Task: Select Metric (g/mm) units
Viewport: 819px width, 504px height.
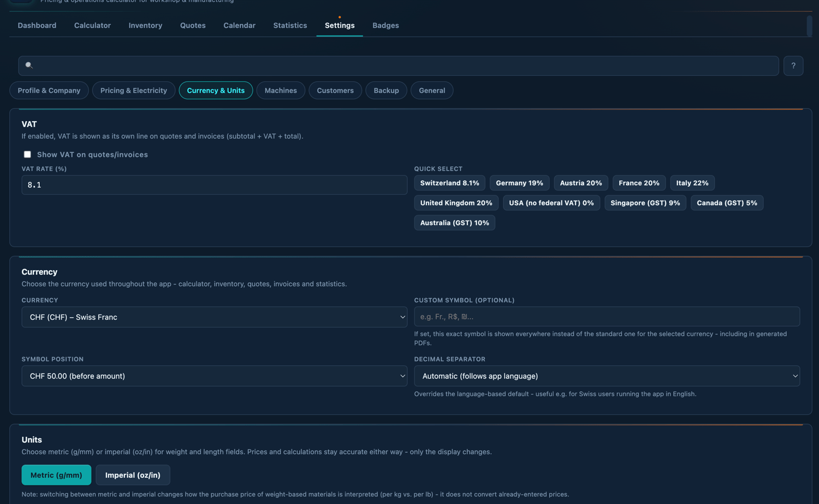Action: pos(56,475)
